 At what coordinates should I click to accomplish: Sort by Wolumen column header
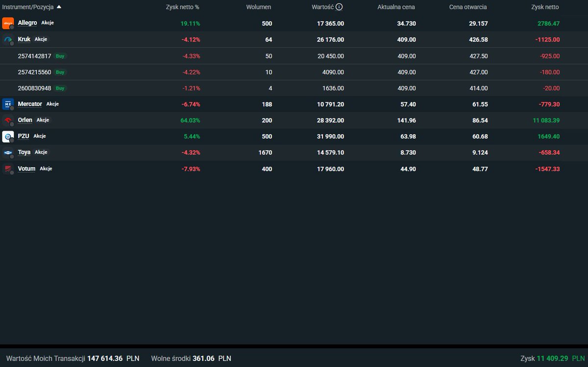(x=259, y=7)
